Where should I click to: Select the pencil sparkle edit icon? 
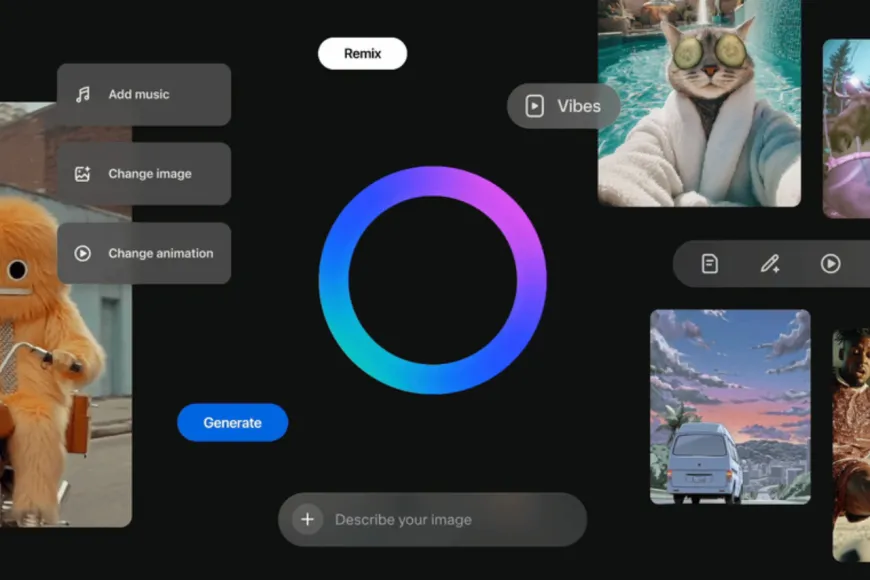coord(770,264)
